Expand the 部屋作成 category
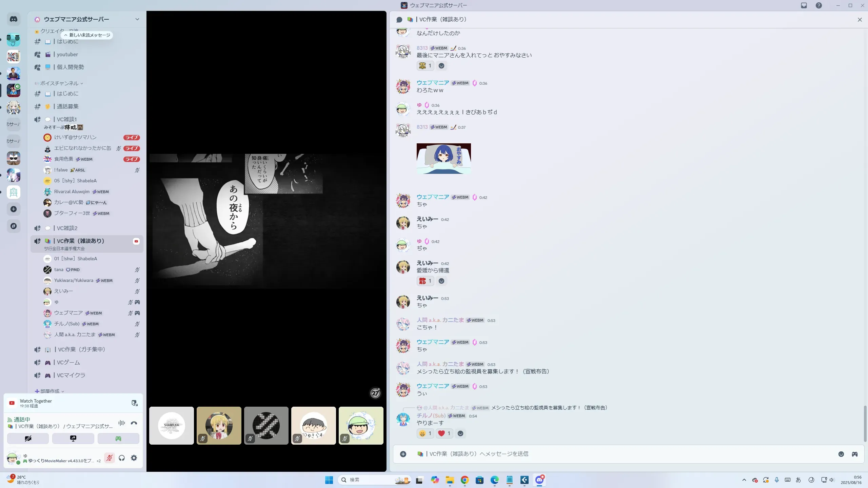The width and height of the screenshot is (868, 488). click(x=50, y=391)
